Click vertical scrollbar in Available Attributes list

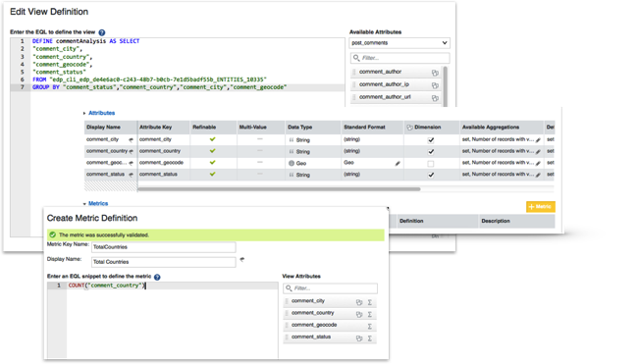click(446, 85)
